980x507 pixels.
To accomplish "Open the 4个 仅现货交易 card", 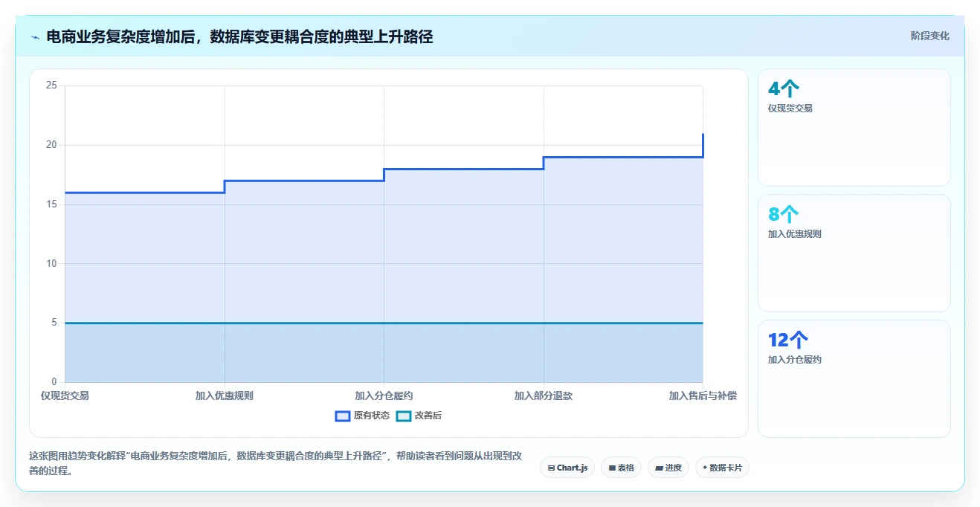I will (854, 127).
